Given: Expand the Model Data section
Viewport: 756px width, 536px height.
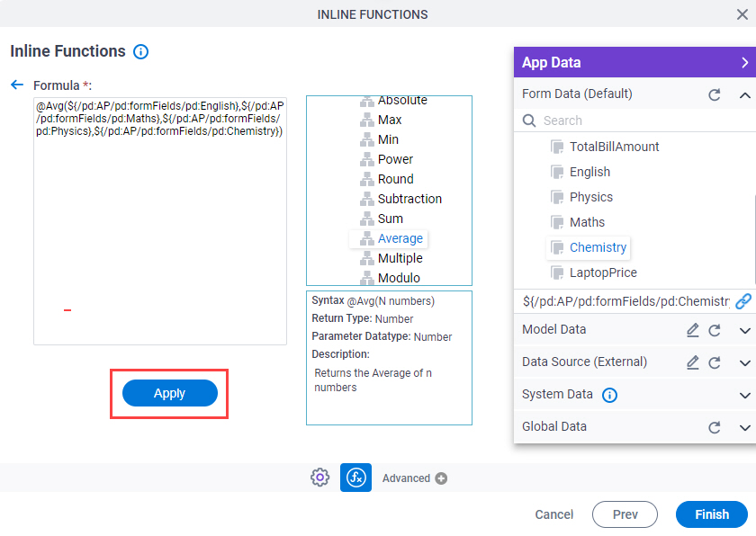Looking at the screenshot, I should coord(744,331).
